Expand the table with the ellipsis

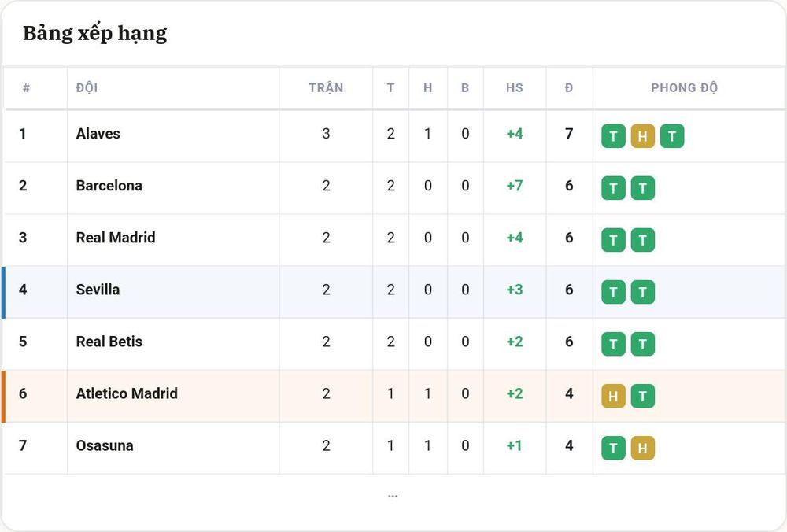pyautogui.click(x=393, y=496)
